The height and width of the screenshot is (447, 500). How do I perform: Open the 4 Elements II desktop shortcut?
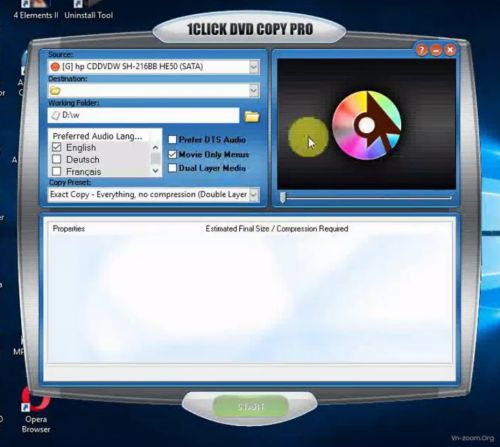pos(36,10)
